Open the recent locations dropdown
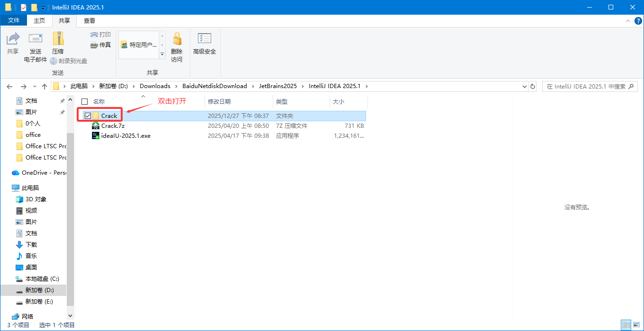 (x=35, y=87)
